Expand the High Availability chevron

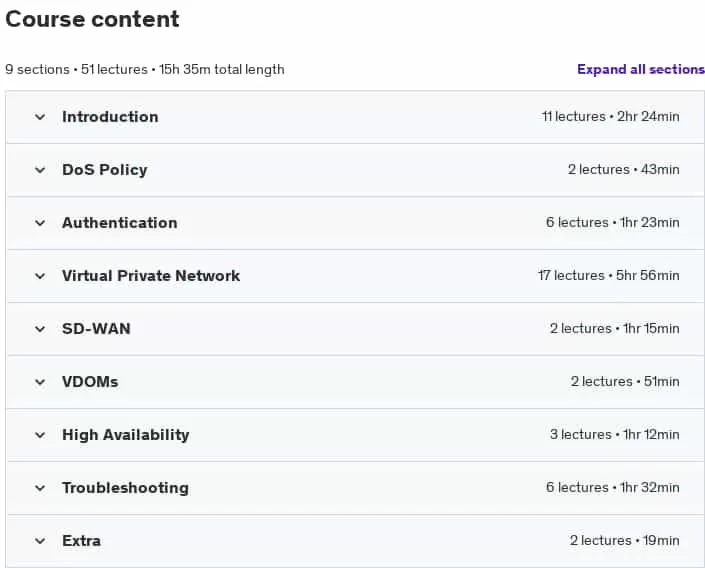coord(40,435)
